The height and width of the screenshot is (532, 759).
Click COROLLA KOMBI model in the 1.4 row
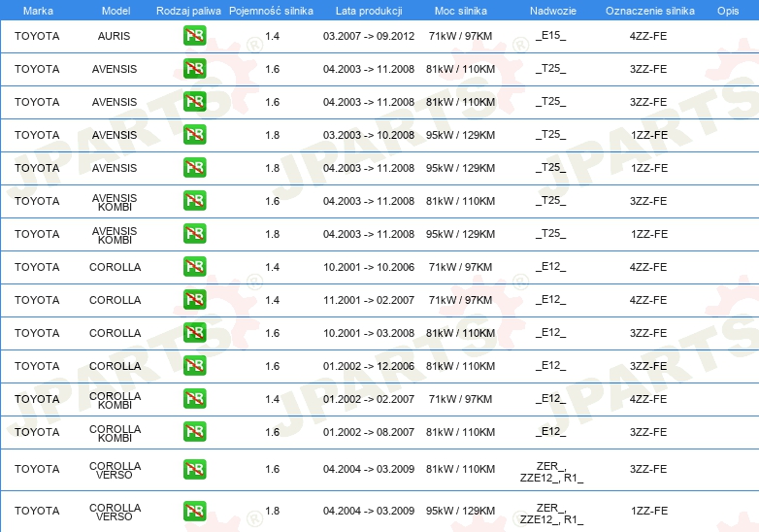115,400
